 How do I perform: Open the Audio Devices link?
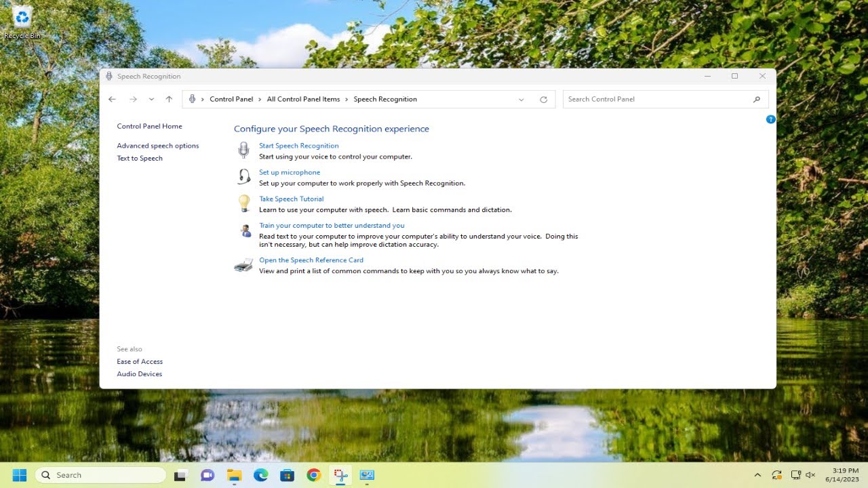[x=139, y=374]
